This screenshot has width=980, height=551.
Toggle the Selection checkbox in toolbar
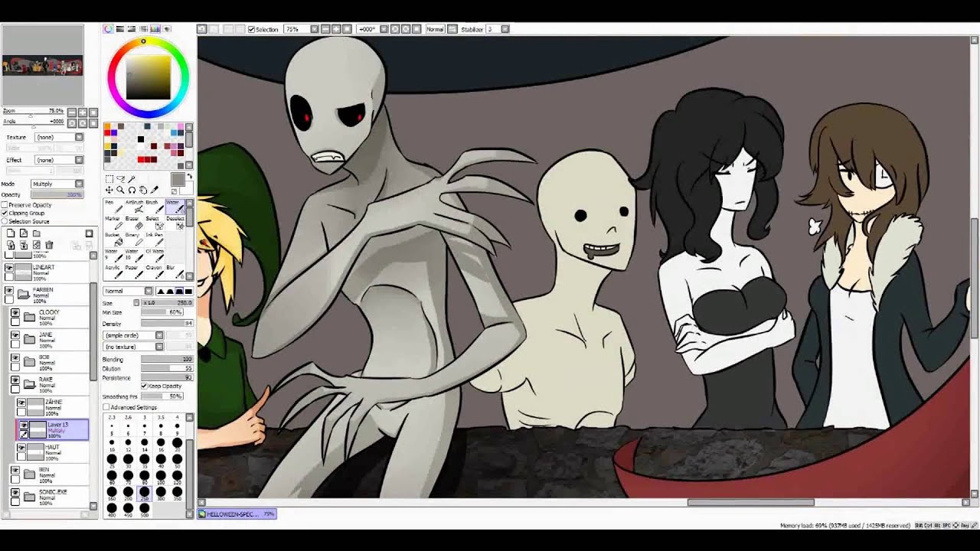(251, 29)
